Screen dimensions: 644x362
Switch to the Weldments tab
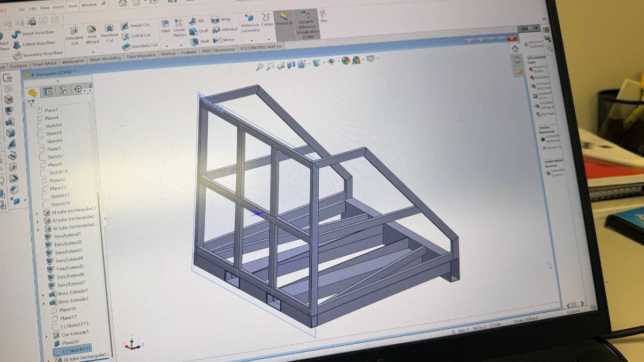pyautogui.click(x=73, y=61)
